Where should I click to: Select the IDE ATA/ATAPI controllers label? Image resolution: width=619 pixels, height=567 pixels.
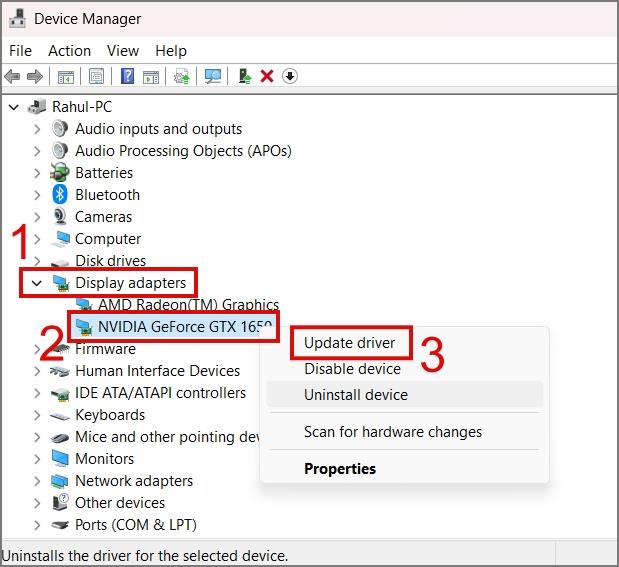tap(160, 393)
